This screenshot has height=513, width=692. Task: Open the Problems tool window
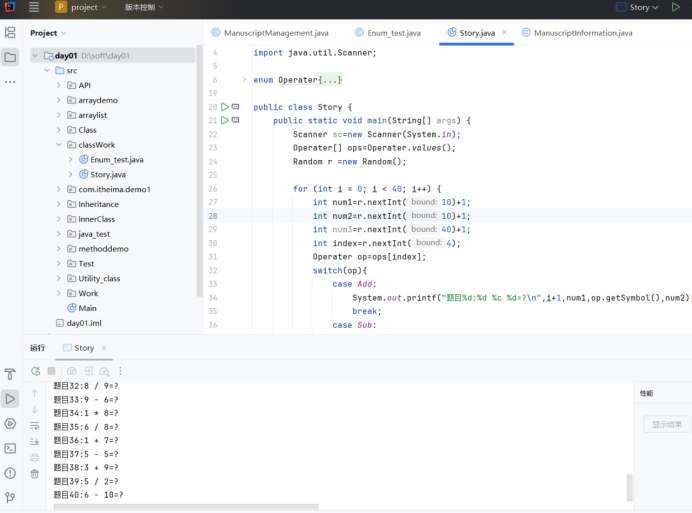pyautogui.click(x=10, y=473)
